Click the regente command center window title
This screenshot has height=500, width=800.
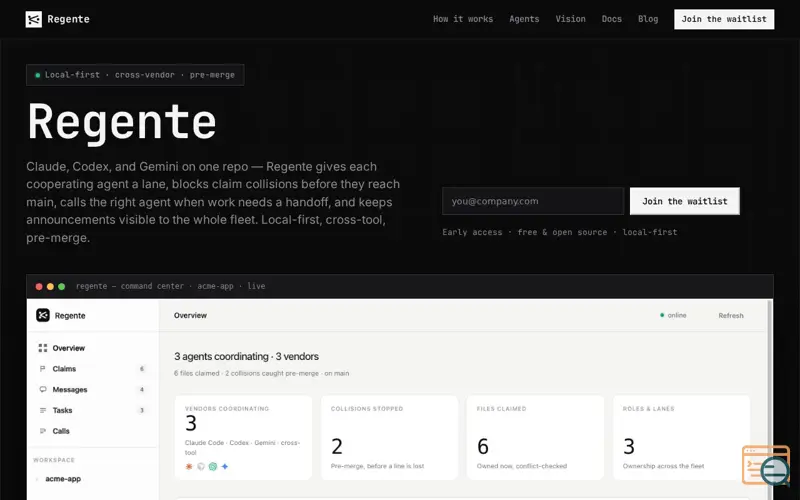[170, 286]
